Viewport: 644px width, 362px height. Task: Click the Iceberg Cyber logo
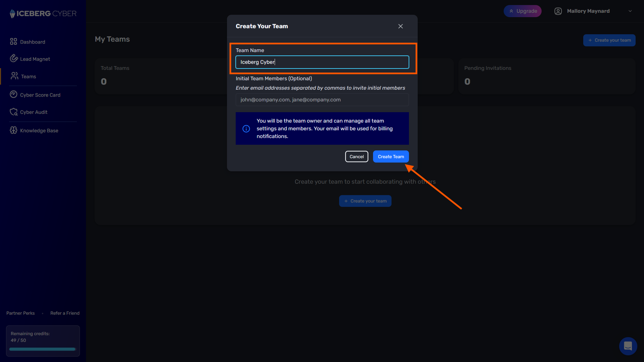[43, 13]
